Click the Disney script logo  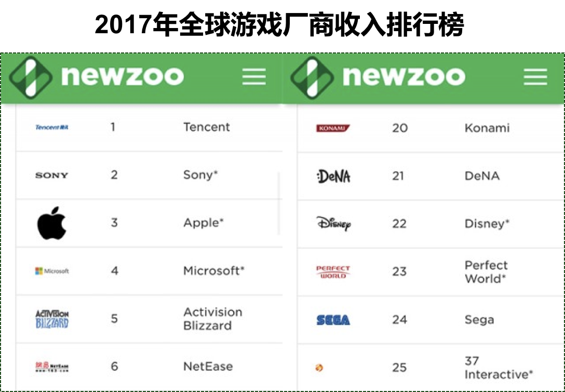click(333, 224)
